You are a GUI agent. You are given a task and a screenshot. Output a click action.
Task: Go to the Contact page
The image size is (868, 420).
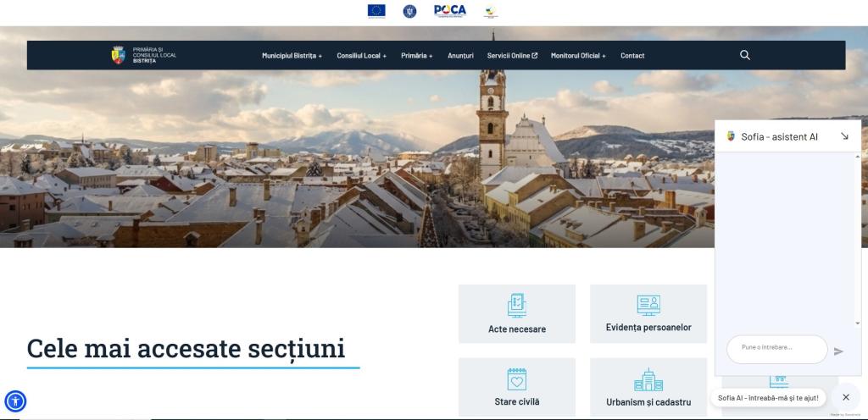pos(632,56)
